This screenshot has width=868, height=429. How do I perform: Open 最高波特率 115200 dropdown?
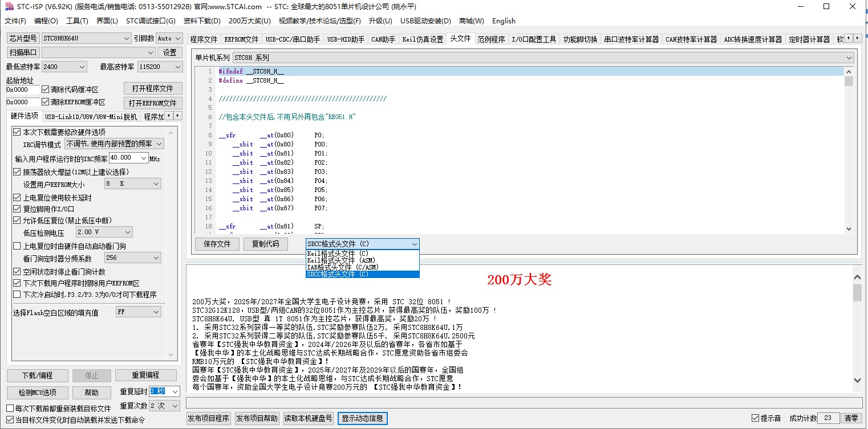click(x=159, y=67)
